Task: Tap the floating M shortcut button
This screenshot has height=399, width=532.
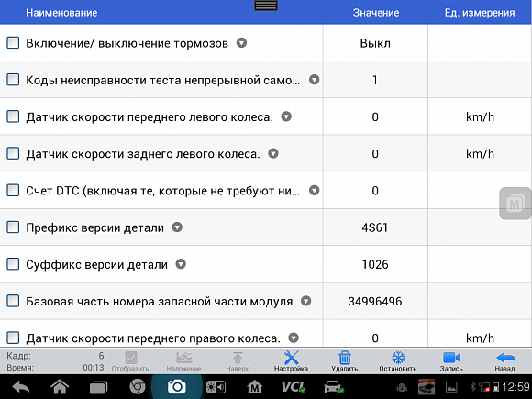Action: (515, 204)
